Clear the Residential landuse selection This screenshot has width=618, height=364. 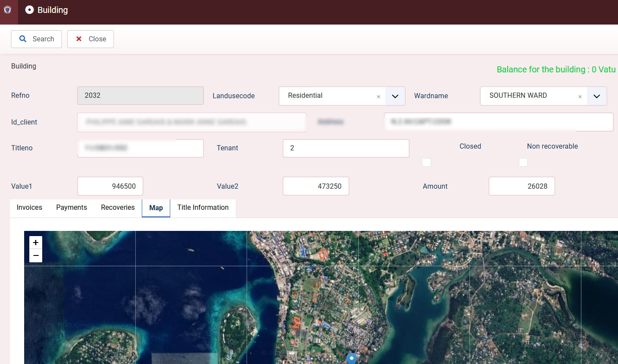coord(378,96)
